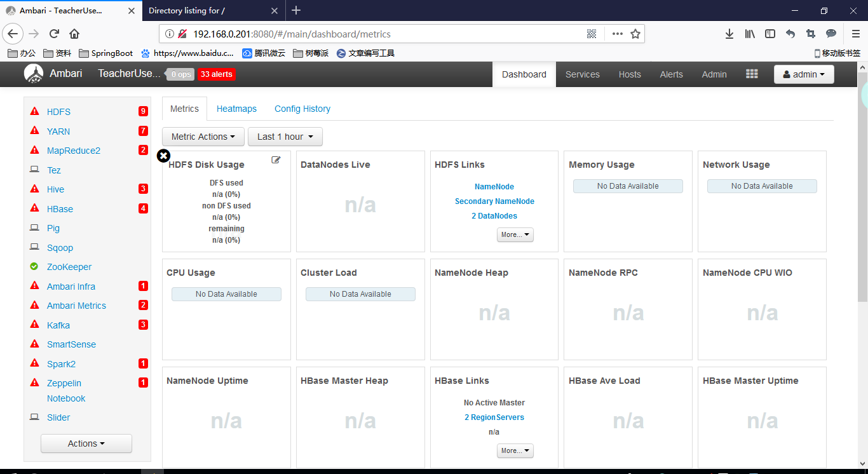Open a new browser tab
Screen dimensions: 868x474
coord(296,10)
